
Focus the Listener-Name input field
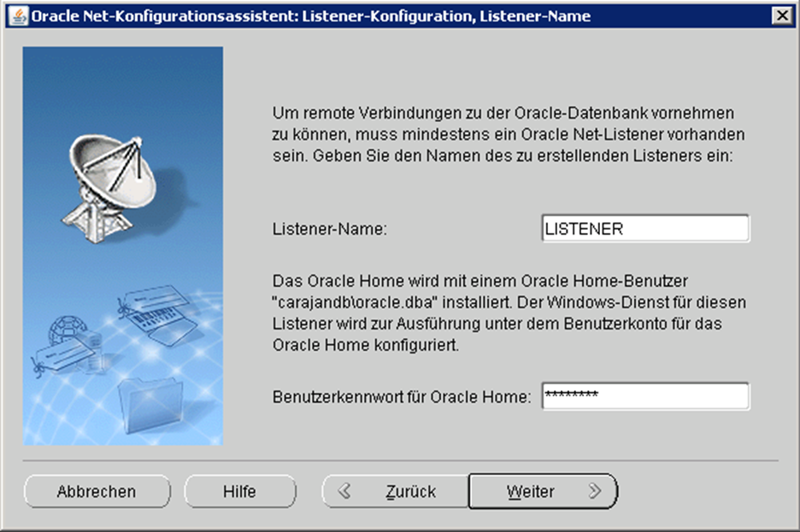(x=645, y=228)
